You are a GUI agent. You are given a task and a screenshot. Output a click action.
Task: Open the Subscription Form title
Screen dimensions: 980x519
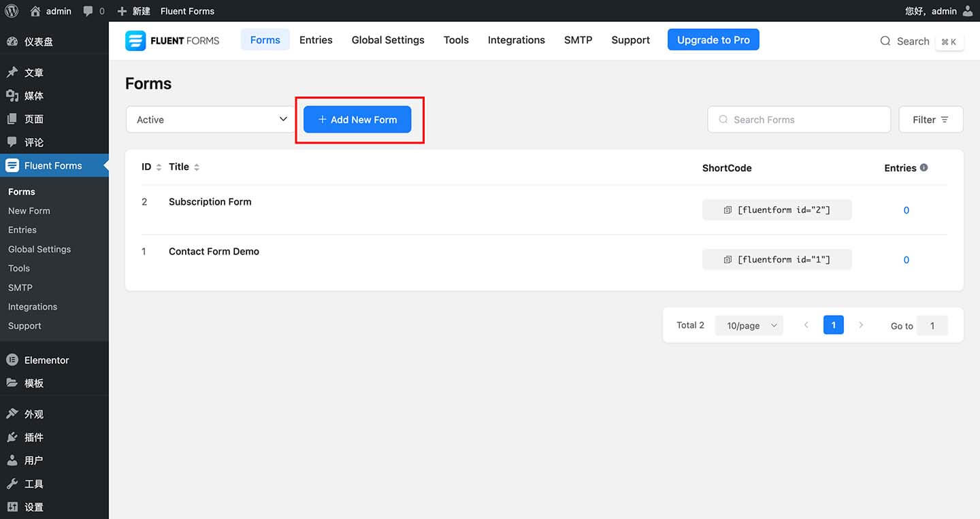click(210, 202)
